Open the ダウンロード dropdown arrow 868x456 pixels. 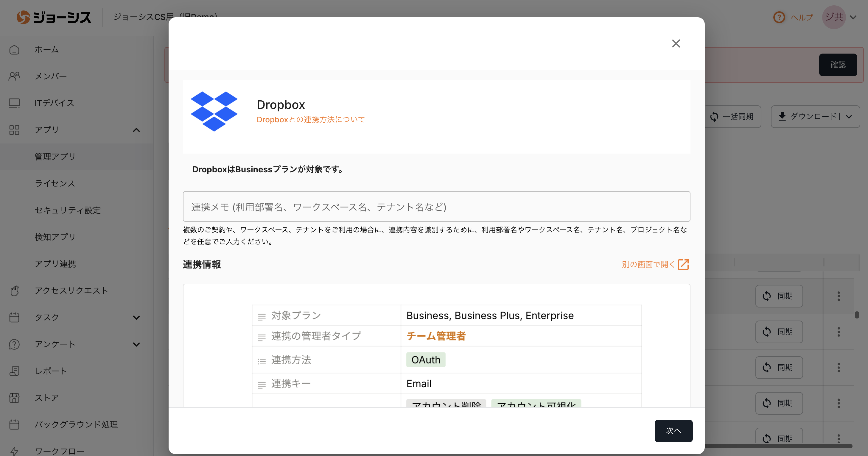849,117
